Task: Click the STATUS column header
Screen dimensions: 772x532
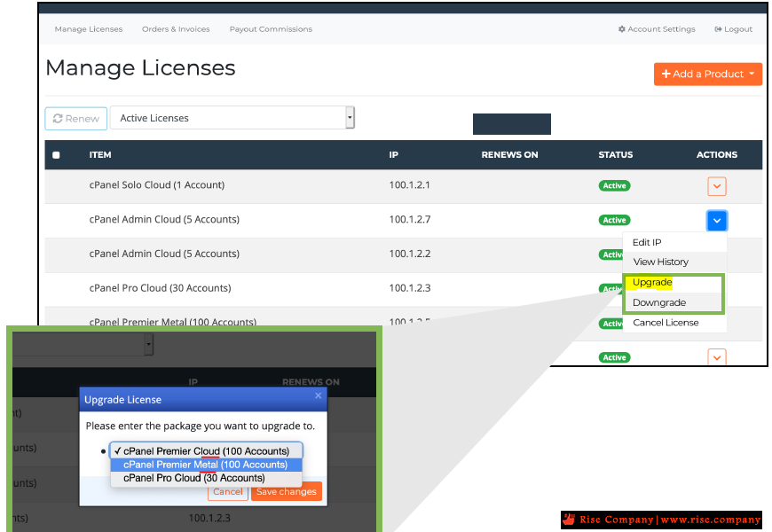Action: (x=616, y=154)
